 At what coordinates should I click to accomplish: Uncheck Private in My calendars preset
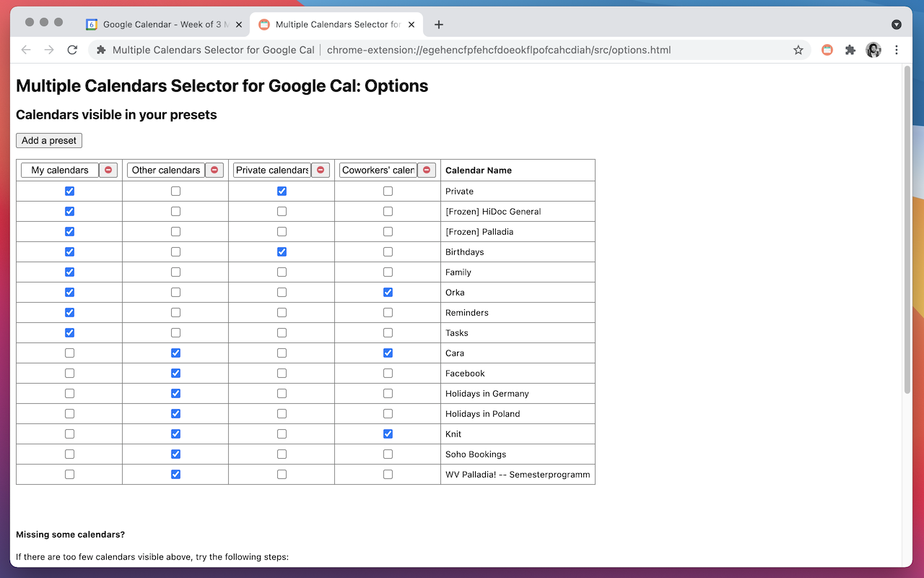coord(69,191)
